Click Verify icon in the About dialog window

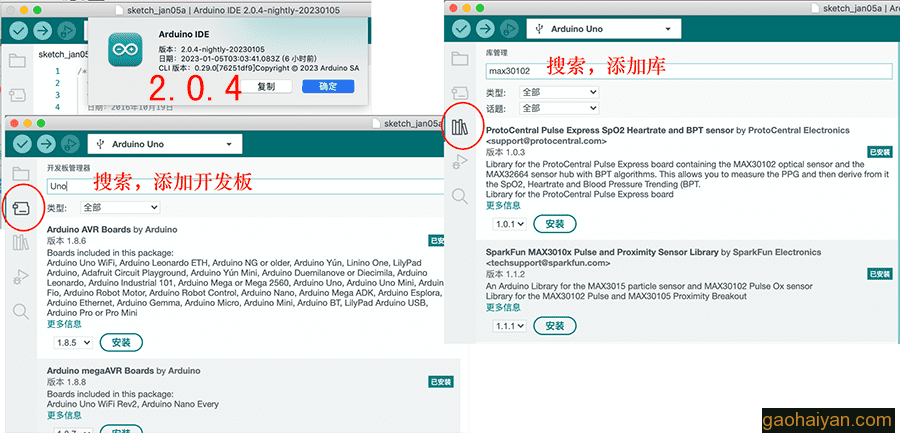click(x=19, y=30)
